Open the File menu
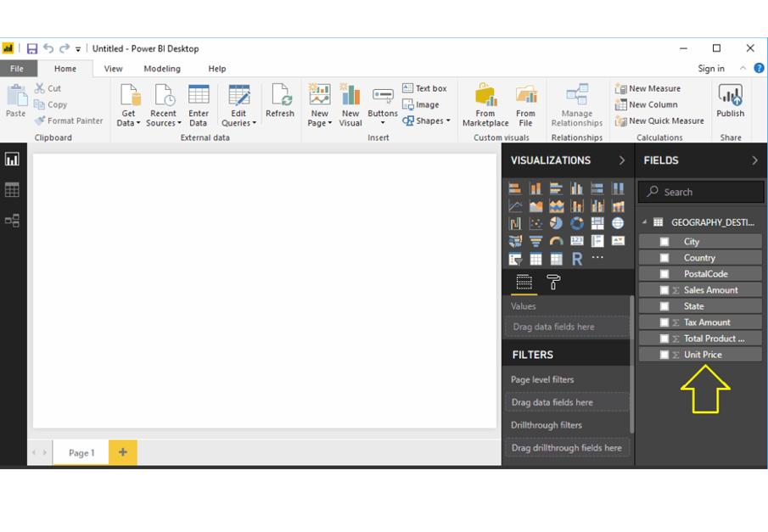 coord(17,69)
